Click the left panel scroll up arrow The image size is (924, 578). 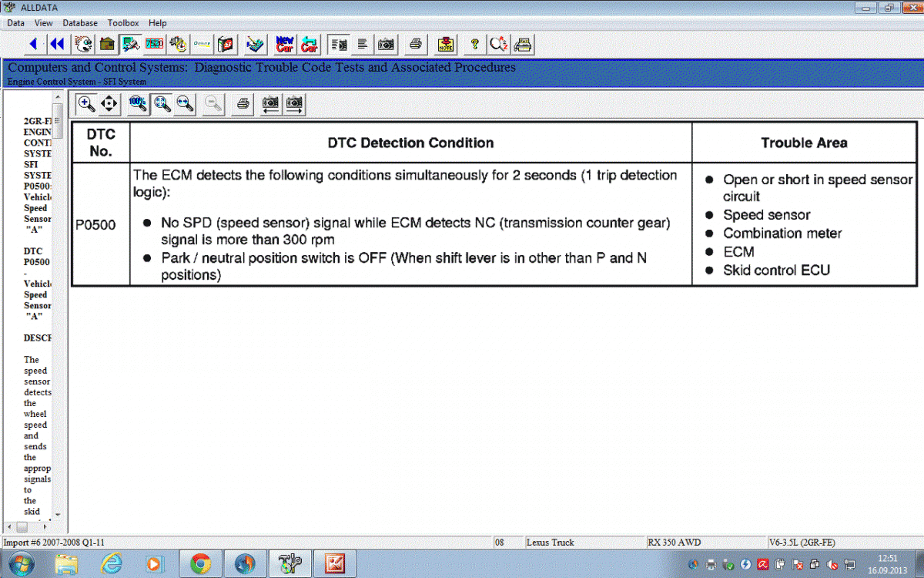click(x=58, y=97)
